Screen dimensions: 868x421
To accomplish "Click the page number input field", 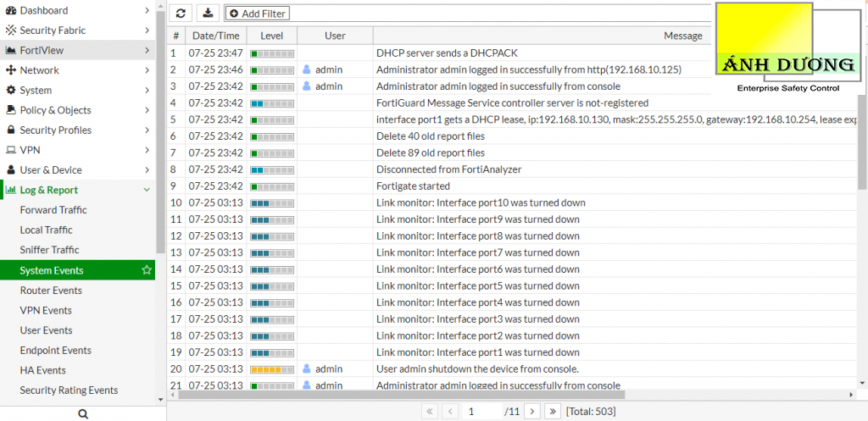I will pyautogui.click(x=481, y=411).
